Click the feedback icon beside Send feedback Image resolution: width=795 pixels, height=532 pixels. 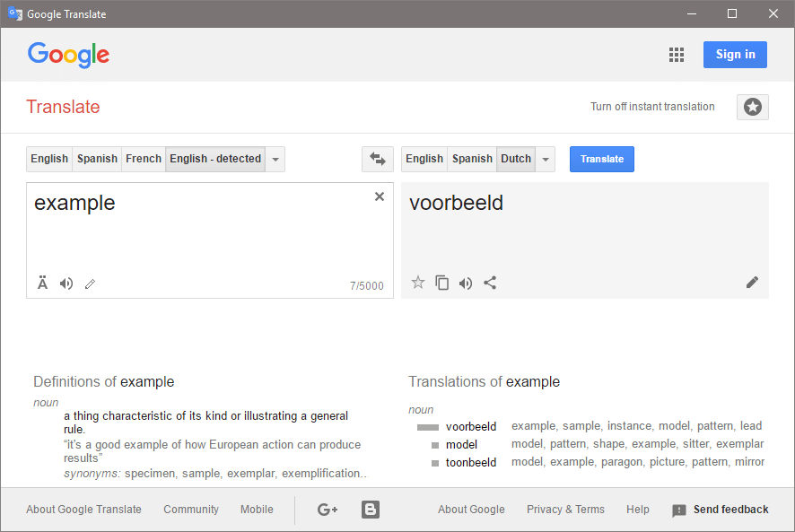(x=679, y=510)
